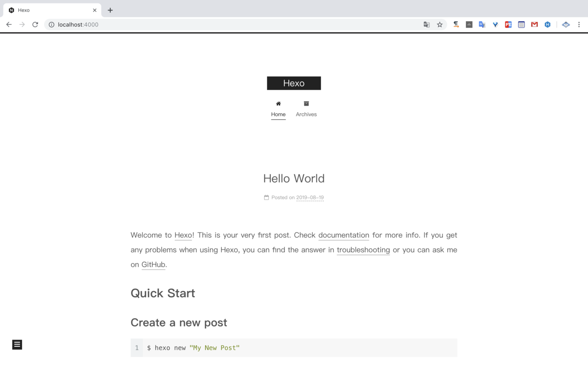Open the GitHub link
588x368 pixels.
153,264
